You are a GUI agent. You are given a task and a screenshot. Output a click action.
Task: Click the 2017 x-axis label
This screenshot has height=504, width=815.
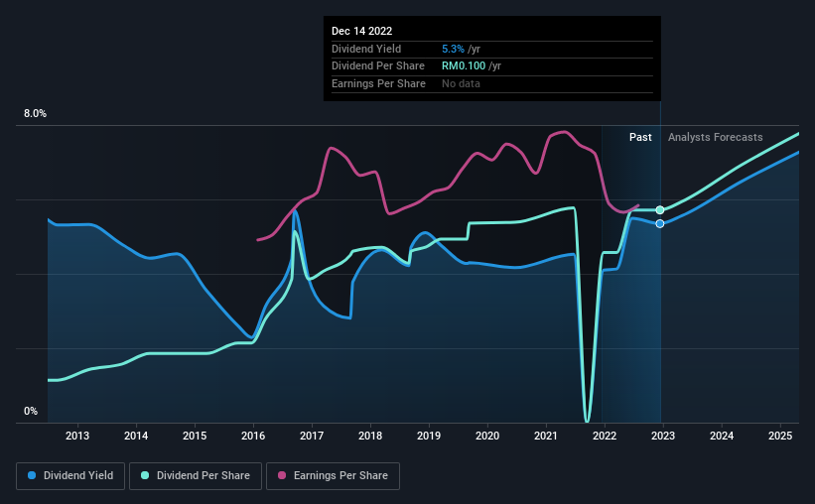312,436
